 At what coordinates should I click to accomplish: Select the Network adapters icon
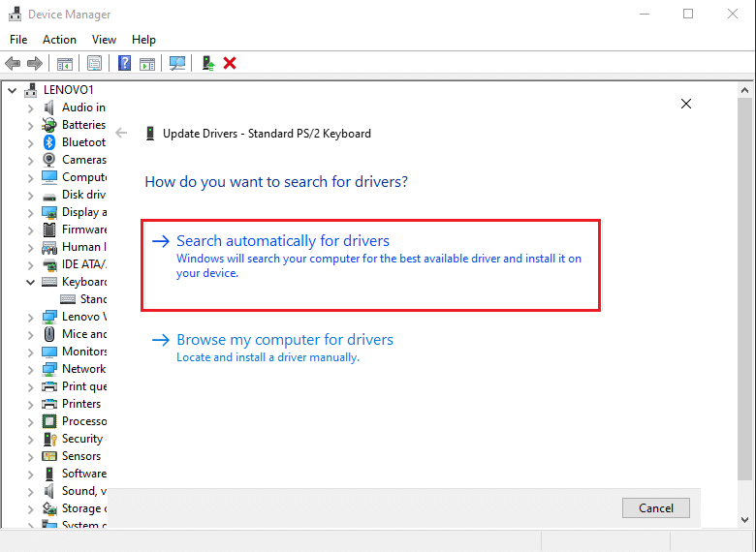point(49,369)
